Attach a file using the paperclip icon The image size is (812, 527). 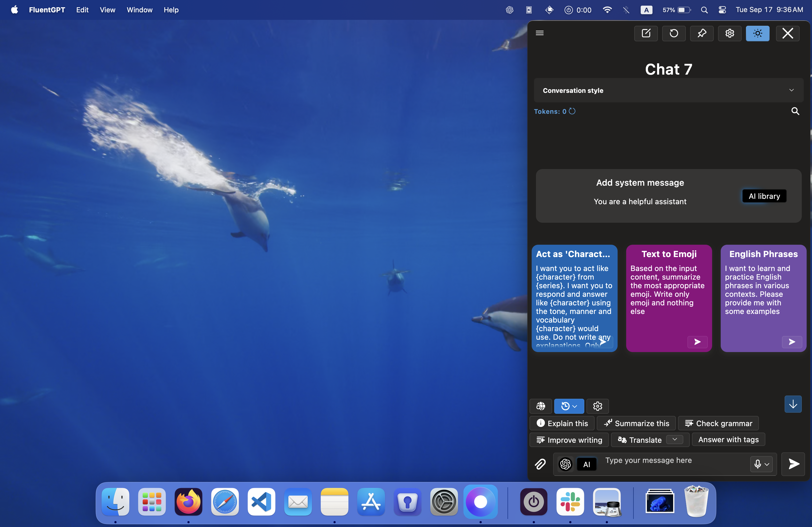[x=541, y=464]
